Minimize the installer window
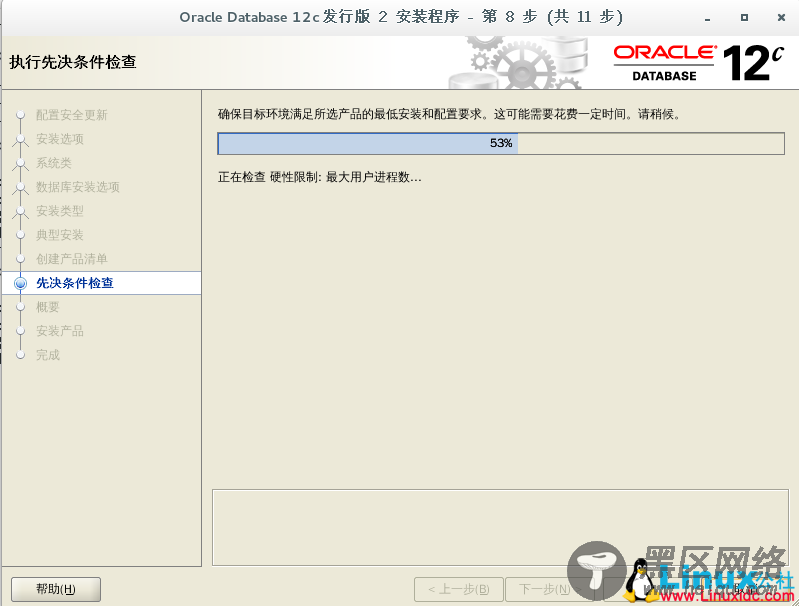Viewport: 799px width, 606px height. tap(707, 18)
